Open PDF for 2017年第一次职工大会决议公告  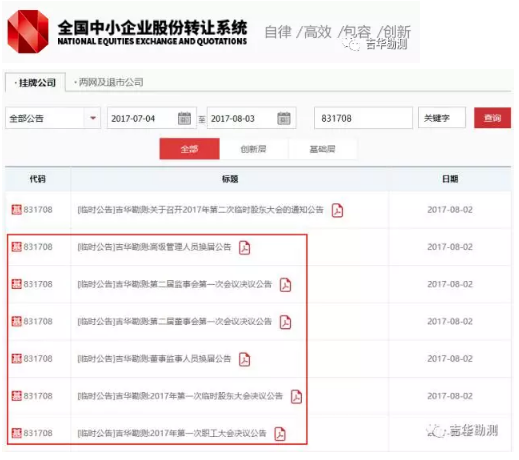[280, 434]
